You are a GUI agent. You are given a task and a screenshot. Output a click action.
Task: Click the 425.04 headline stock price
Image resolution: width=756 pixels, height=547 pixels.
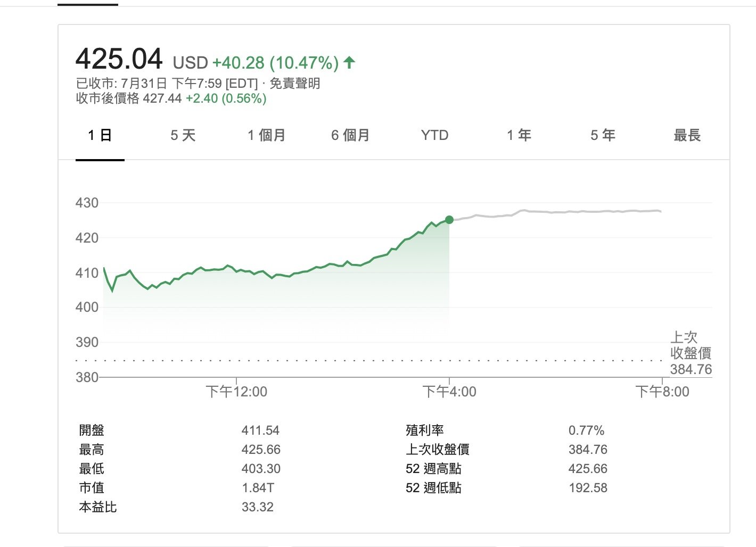click(x=119, y=59)
